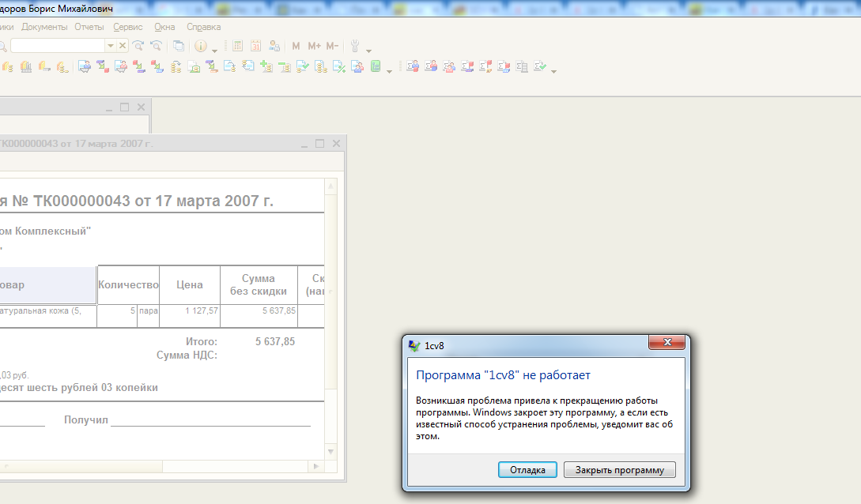
Task: Click the Отладка button
Action: [x=527, y=470]
